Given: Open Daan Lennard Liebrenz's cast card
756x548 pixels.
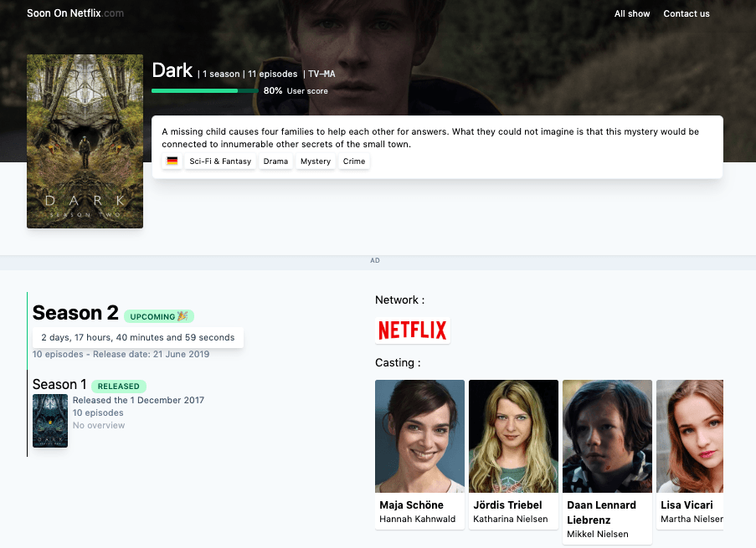Looking at the screenshot, I should point(607,460).
